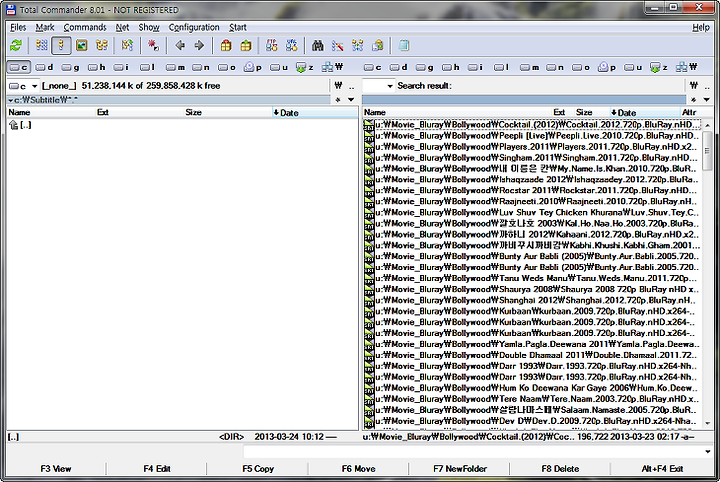Click right panel Date column sort header
Screen dimensions: 720x482
point(645,112)
